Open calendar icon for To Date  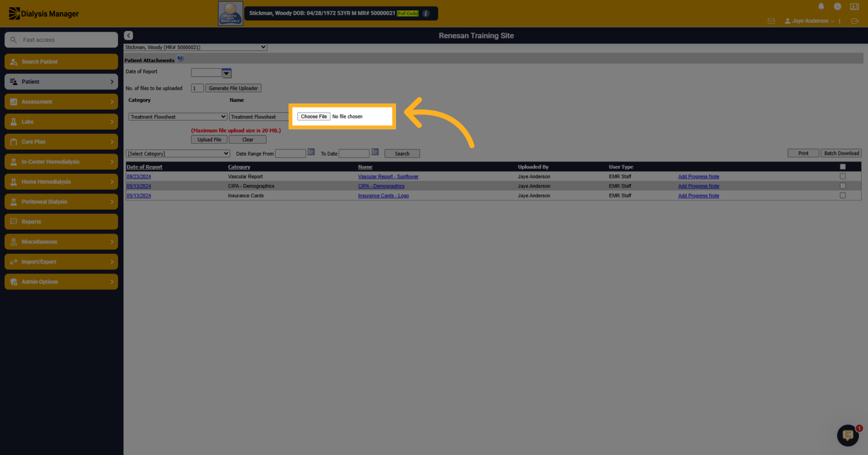click(x=375, y=152)
